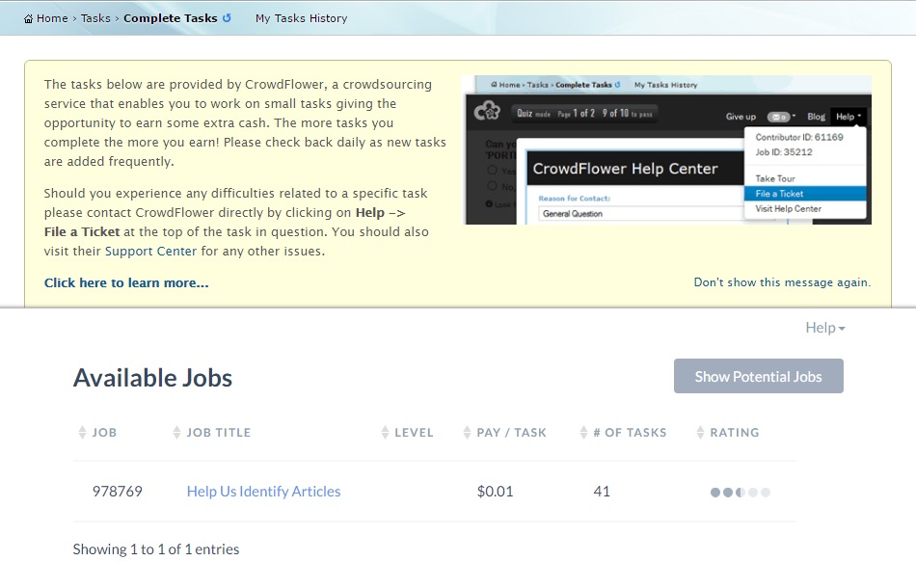Click the PAY / TASK header label
Screen dimensions: 916x588
point(511,433)
